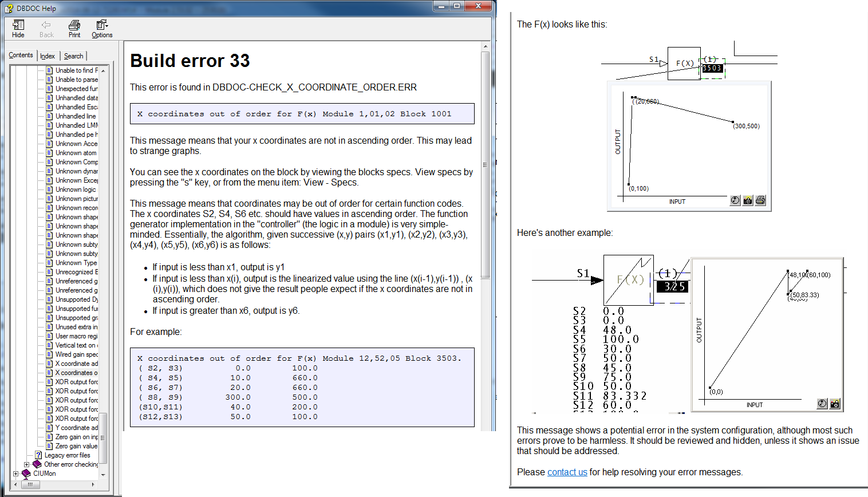Select 'Wired gain spec' tree entry
Image resolution: width=868 pixels, height=497 pixels.
(x=77, y=354)
